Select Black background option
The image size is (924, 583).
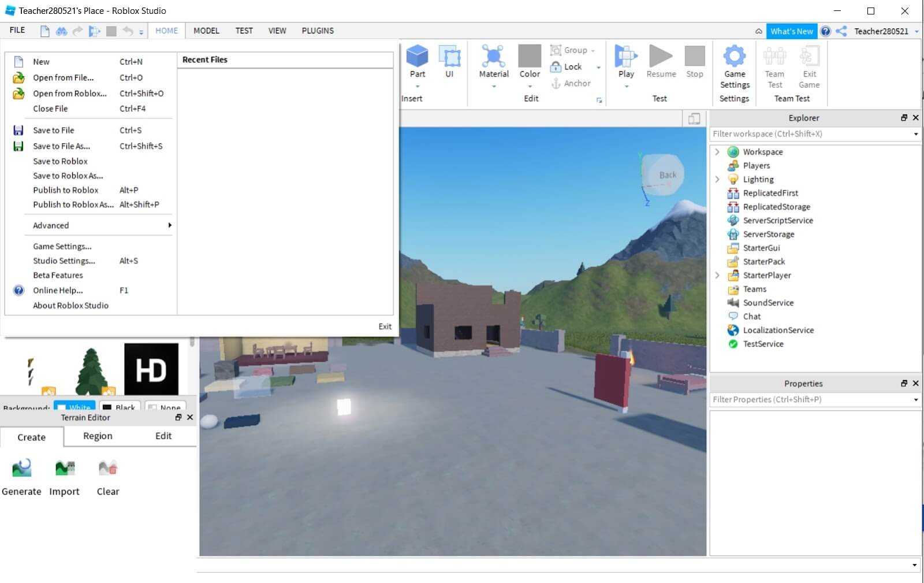tap(120, 407)
